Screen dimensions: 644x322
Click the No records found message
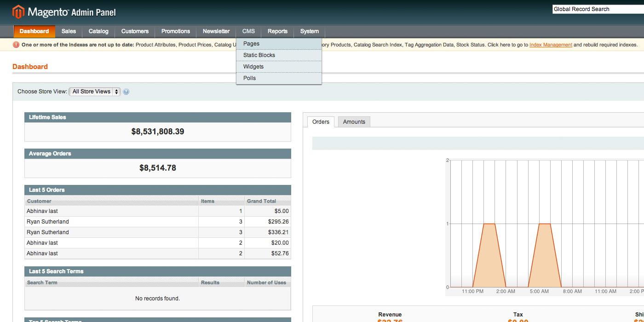158,299
